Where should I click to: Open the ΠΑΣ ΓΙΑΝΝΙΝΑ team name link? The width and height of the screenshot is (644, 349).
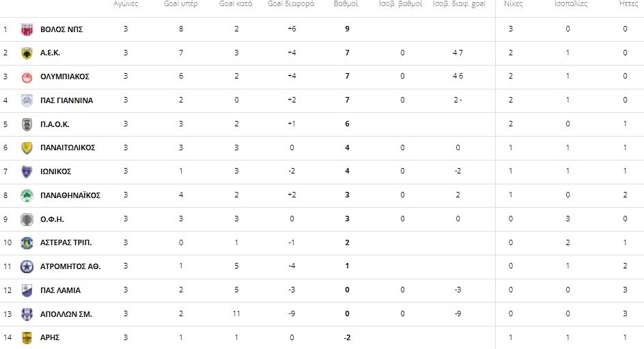[66, 100]
